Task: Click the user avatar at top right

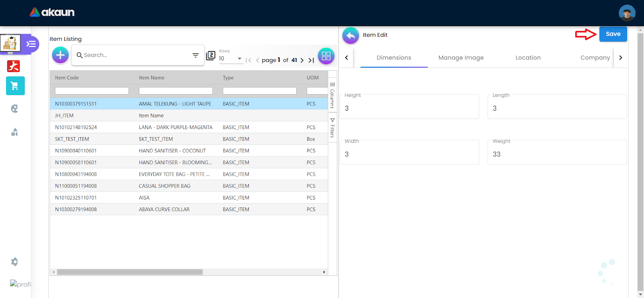Action: click(x=627, y=13)
